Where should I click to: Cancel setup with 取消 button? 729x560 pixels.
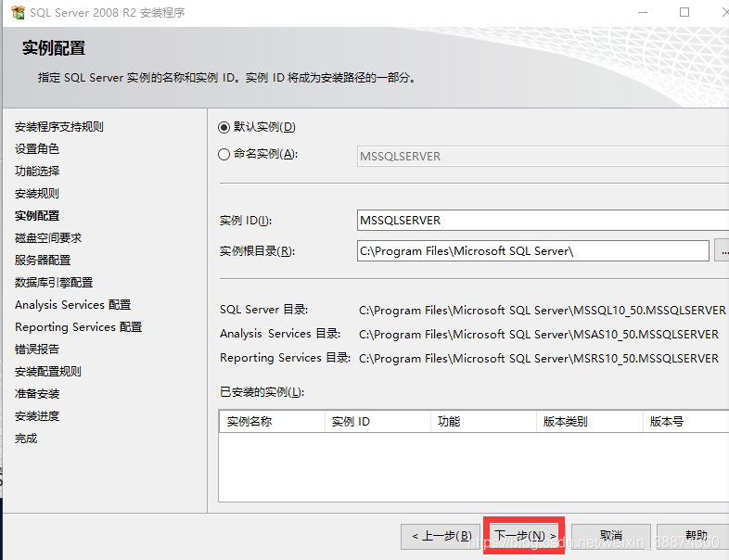point(611,536)
